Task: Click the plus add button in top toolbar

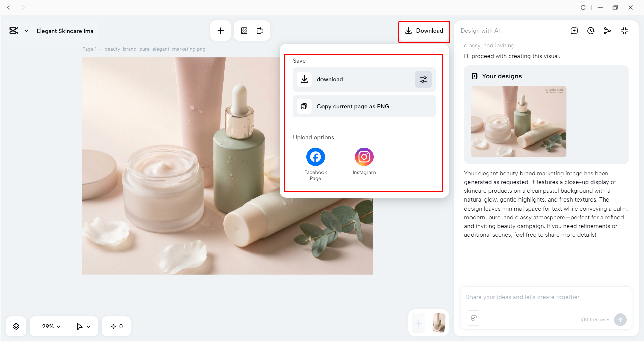Action: coord(220,31)
